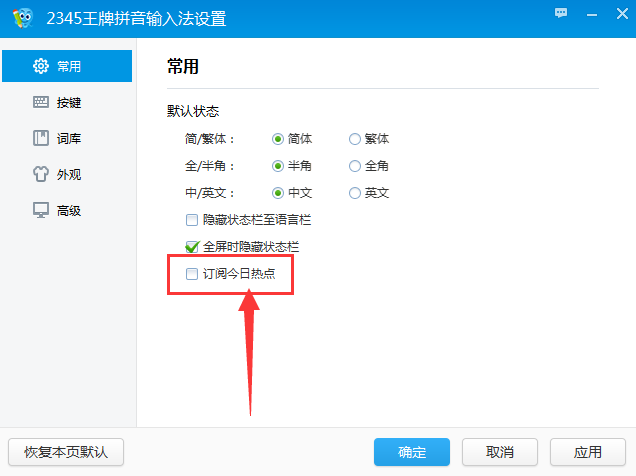Uncheck 全屏时隐藏状态栏 checkbox
The width and height of the screenshot is (636, 476).
tap(191, 247)
